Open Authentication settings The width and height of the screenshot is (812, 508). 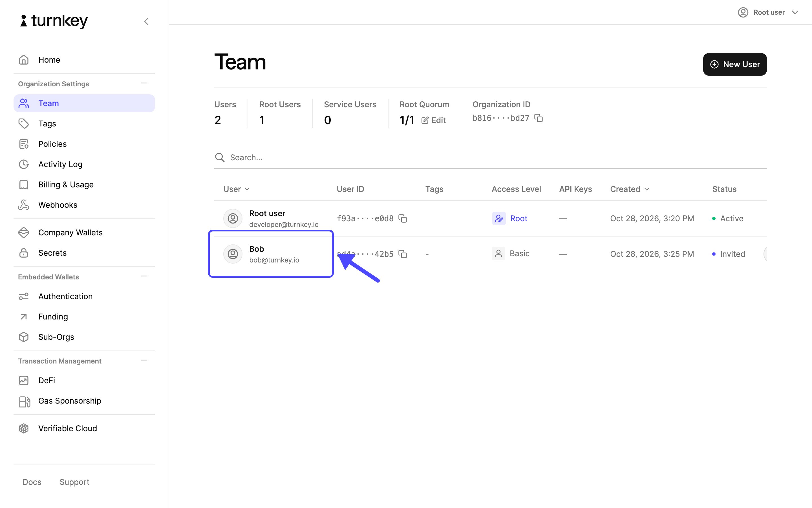(x=84, y=296)
